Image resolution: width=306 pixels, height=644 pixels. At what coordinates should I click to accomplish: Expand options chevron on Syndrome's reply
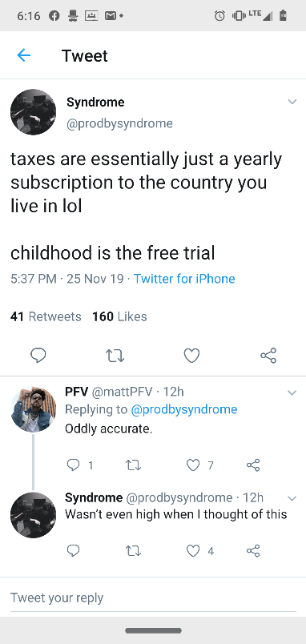point(292,499)
